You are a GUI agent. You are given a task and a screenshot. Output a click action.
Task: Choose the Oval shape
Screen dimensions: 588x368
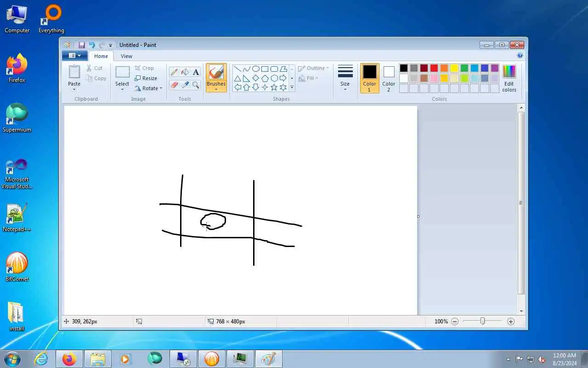point(256,69)
